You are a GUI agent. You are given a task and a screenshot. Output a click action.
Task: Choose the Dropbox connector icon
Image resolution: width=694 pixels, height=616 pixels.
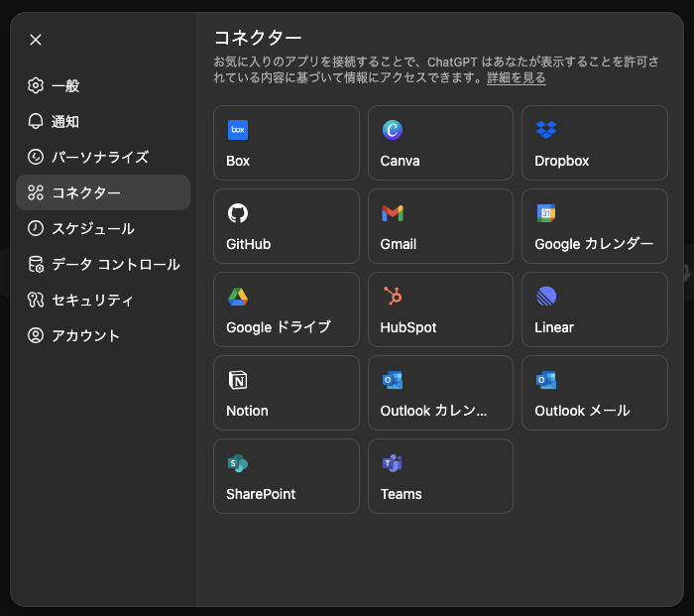click(546, 130)
